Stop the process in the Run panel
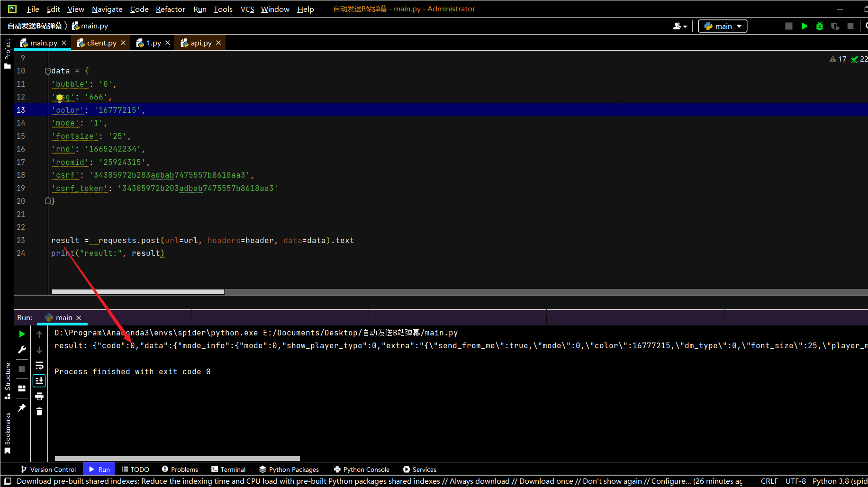This screenshot has width=868, height=487. (x=22, y=369)
